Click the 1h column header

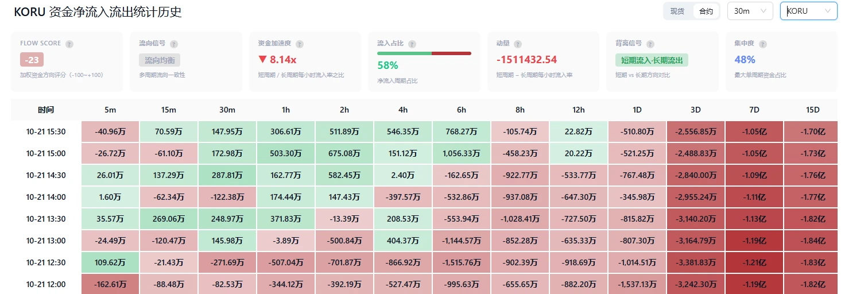point(286,110)
